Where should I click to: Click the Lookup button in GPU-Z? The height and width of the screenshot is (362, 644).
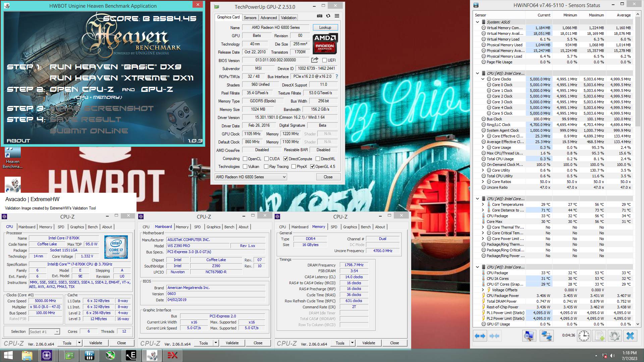[325, 27]
